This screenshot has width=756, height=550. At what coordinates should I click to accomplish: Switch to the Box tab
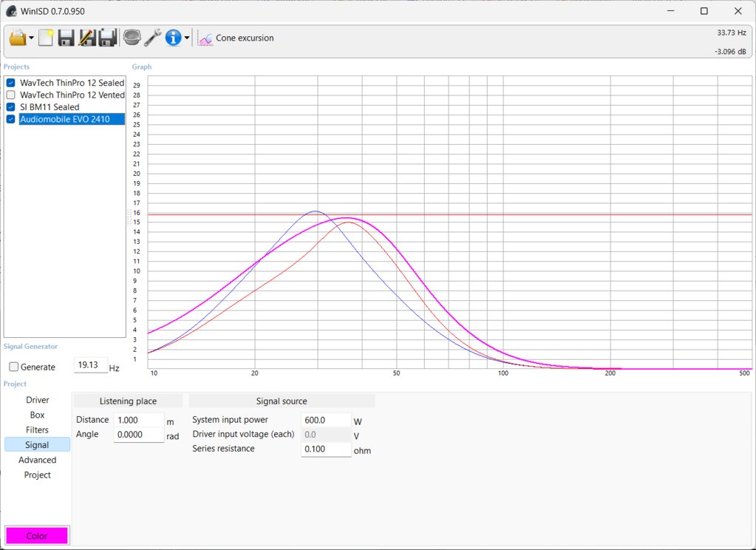pos(37,415)
